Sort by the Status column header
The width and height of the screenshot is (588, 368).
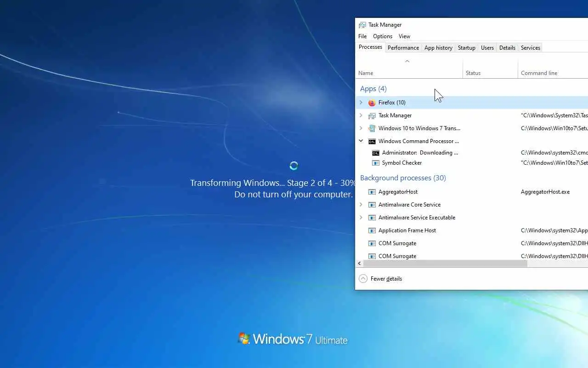[491, 68]
